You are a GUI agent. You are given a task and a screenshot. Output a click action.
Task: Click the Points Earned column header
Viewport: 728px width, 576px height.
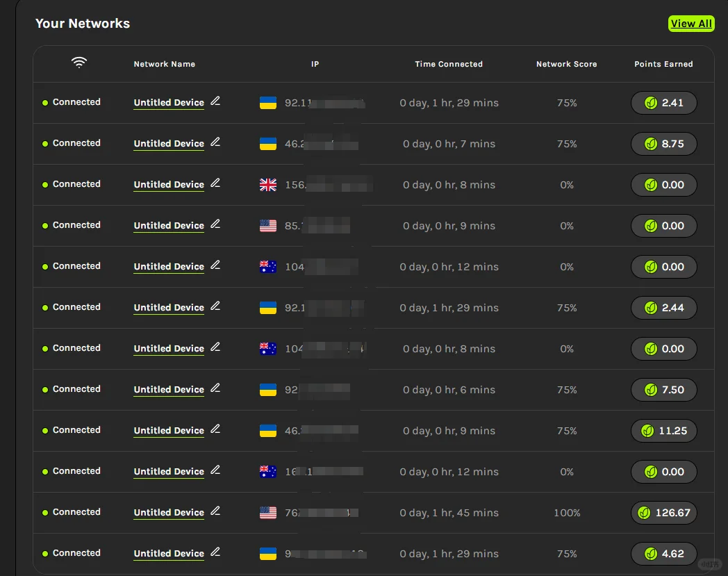point(663,64)
